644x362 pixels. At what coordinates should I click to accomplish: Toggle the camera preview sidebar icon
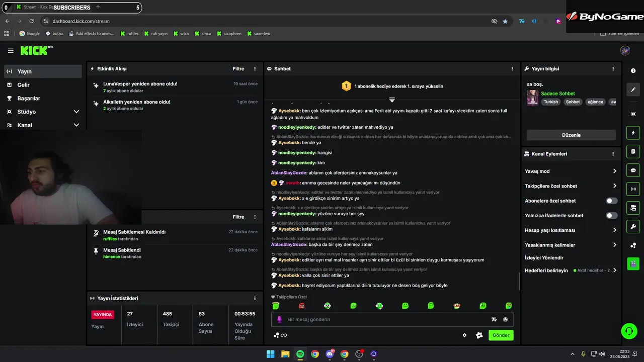(x=633, y=208)
